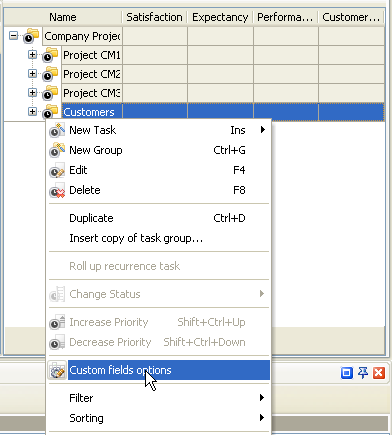Image resolution: width=392 pixels, height=435 pixels.
Task: Click the Expectancy column header
Action: click(220, 17)
